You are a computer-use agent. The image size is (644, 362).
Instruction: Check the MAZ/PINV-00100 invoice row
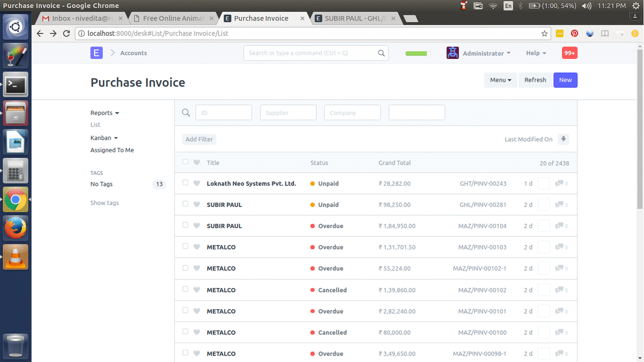point(186,332)
